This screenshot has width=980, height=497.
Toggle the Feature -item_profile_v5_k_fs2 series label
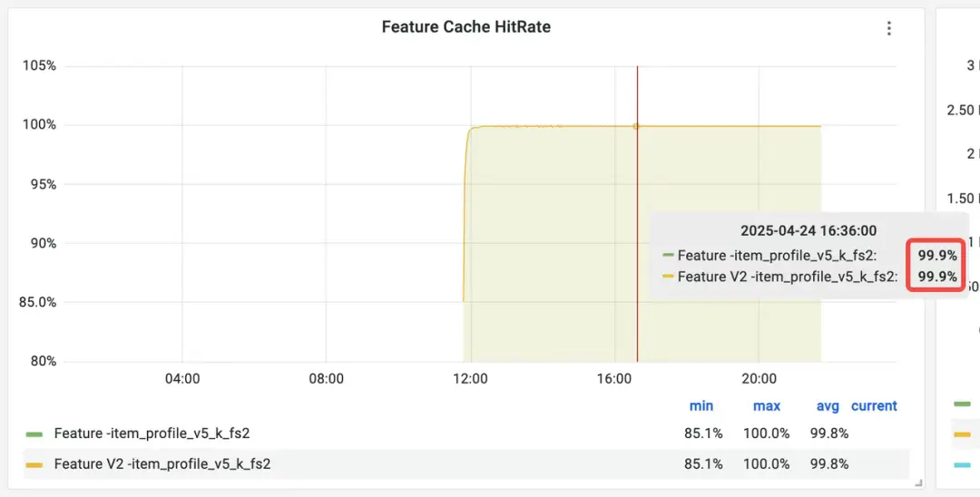point(152,434)
